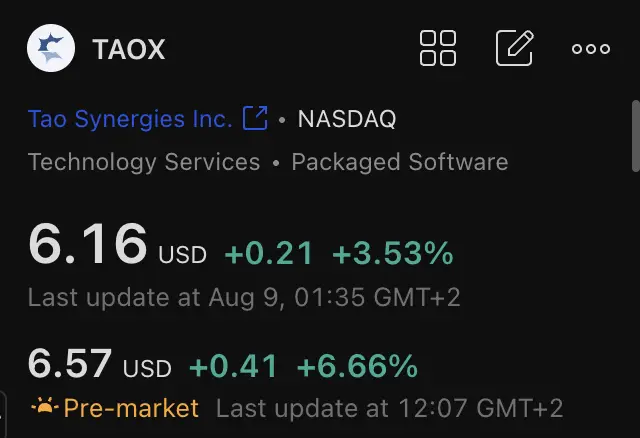The width and height of the screenshot is (640, 438).
Task: Click the external link arrow icon
Action: [255, 118]
